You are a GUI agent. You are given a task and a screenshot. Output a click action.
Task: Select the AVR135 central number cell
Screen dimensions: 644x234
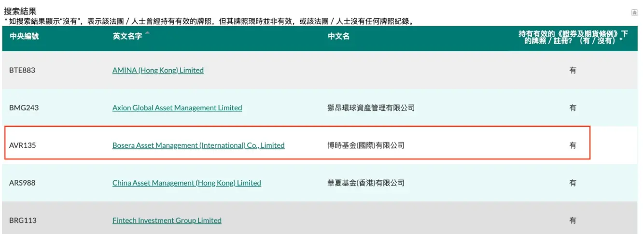tap(23, 145)
